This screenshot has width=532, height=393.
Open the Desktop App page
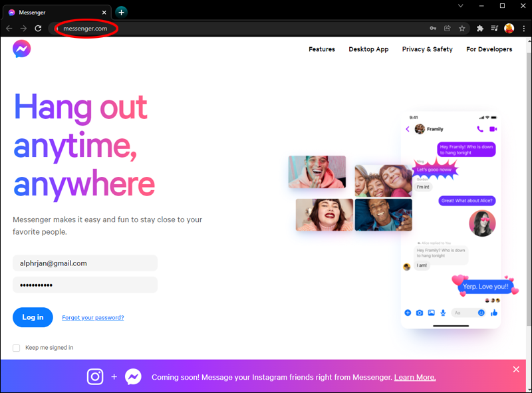(x=368, y=49)
